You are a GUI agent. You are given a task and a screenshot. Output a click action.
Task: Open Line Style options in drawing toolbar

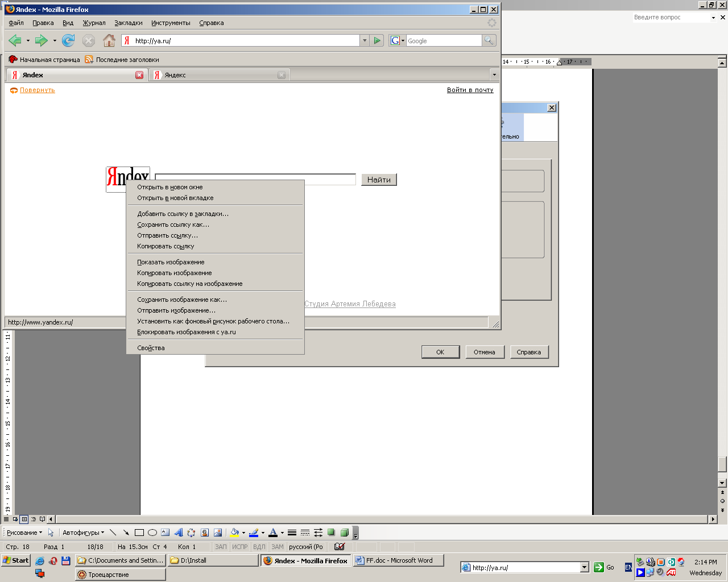(x=292, y=533)
